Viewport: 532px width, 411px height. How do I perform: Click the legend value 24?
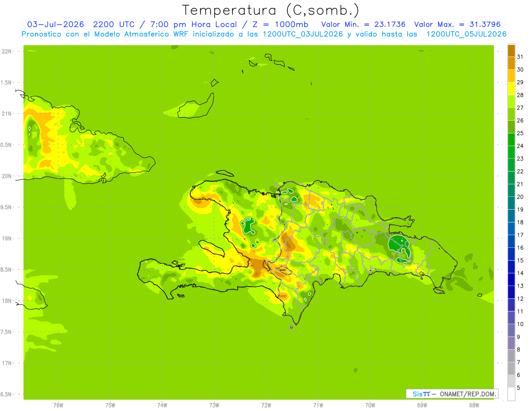coord(520,146)
